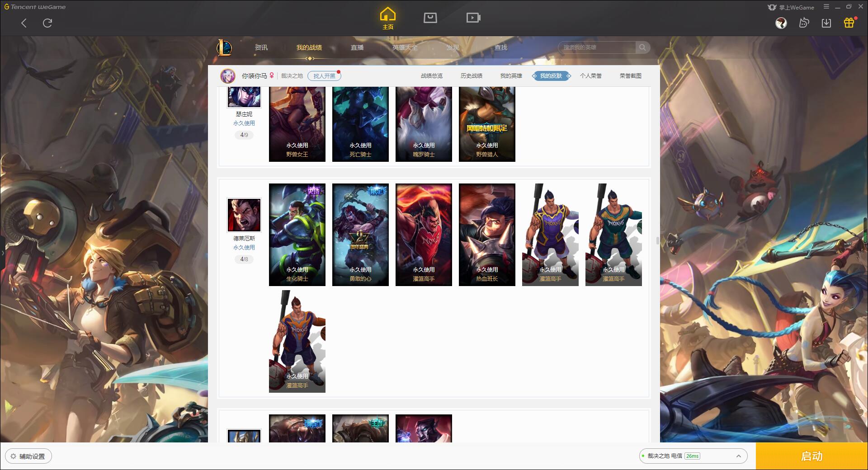
Task: Select the 我的皮肤 sub-tab
Action: (551, 76)
